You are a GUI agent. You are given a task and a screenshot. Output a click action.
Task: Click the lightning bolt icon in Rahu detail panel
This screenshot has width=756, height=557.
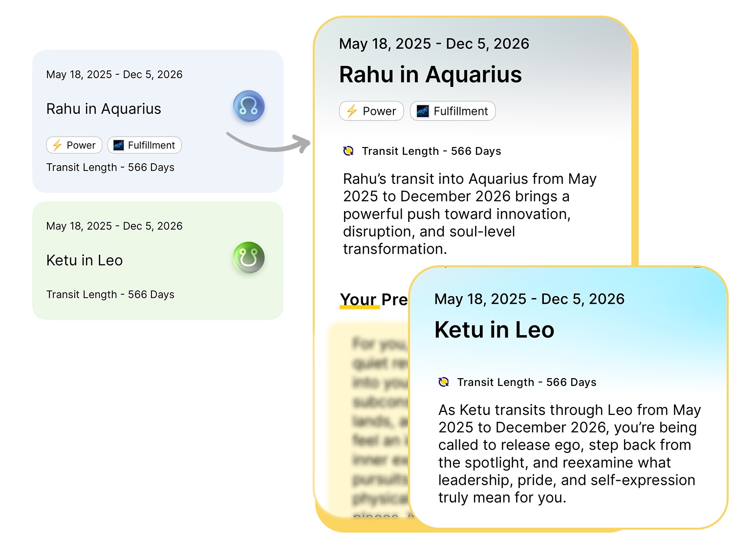pyautogui.click(x=352, y=111)
